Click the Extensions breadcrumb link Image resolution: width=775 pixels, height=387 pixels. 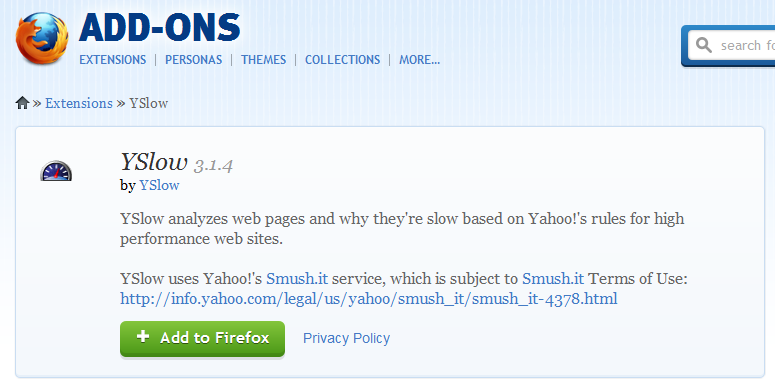(x=79, y=103)
